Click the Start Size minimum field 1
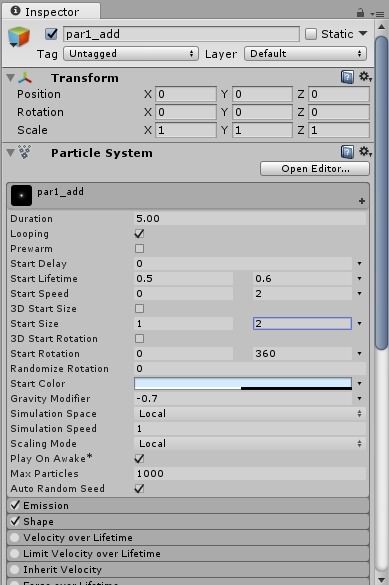The image size is (389, 585). [183, 323]
